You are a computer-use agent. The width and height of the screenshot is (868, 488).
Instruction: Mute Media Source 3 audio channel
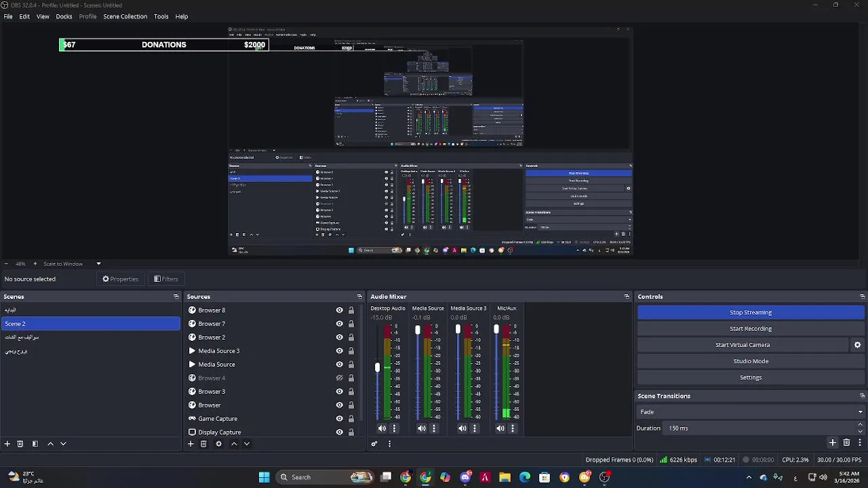coord(462,428)
